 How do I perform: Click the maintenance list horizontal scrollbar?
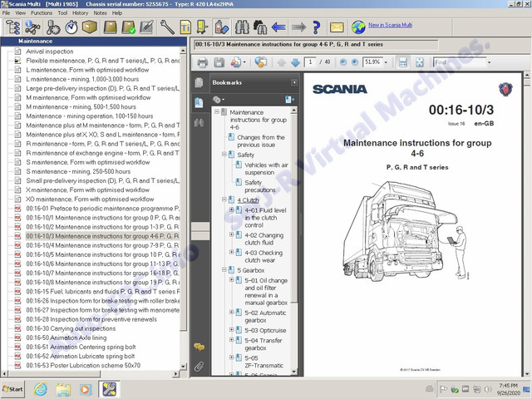coord(53,374)
